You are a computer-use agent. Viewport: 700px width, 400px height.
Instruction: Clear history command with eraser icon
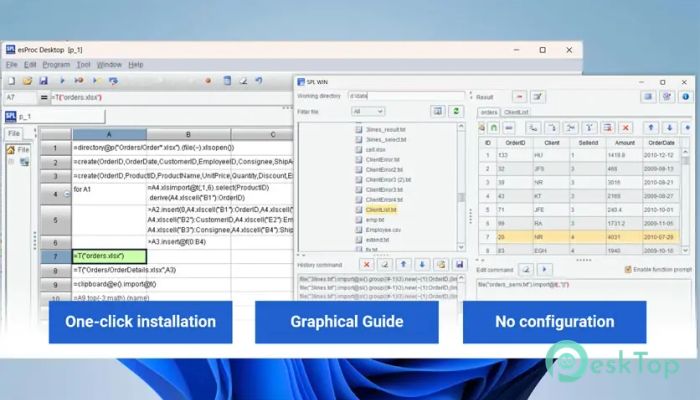coord(384,265)
